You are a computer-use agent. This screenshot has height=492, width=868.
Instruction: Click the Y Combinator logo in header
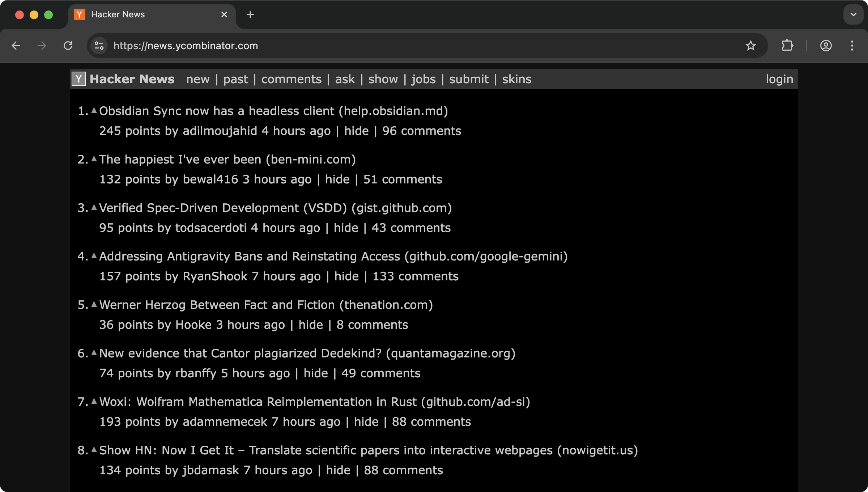pos(79,79)
